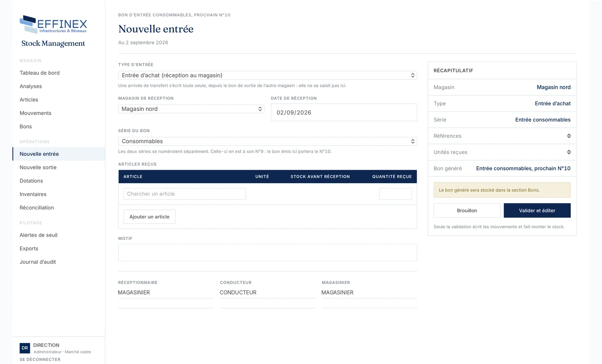Viewport: 602px width, 364px height.
Task: Click Se déconnecter link
Action: (40, 359)
